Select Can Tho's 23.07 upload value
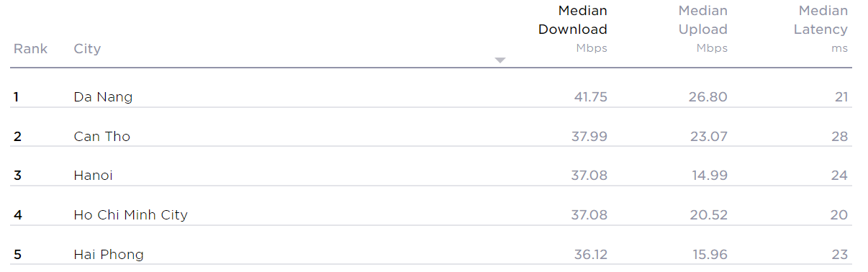Image resolution: width=868 pixels, height=272 pixels. (708, 136)
